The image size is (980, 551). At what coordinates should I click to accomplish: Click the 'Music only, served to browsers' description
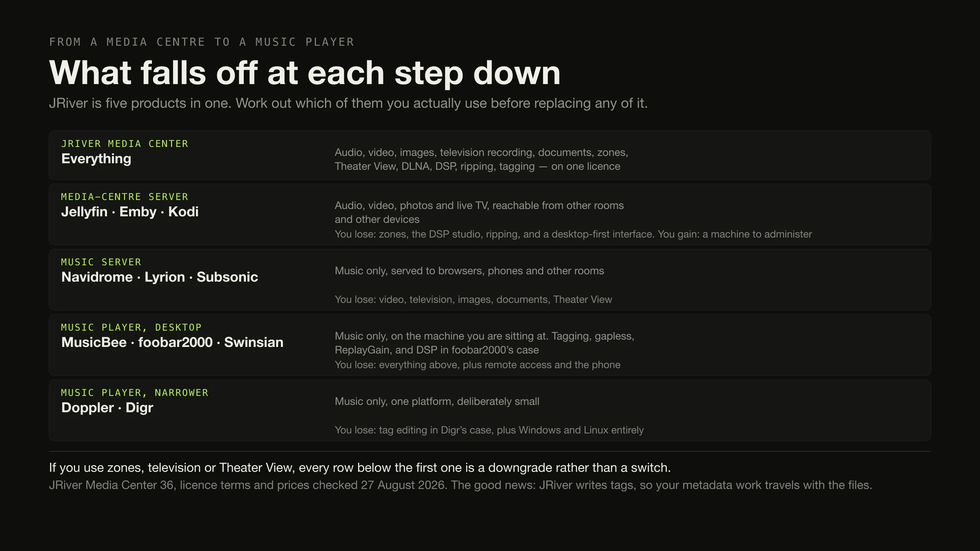pyautogui.click(x=469, y=271)
